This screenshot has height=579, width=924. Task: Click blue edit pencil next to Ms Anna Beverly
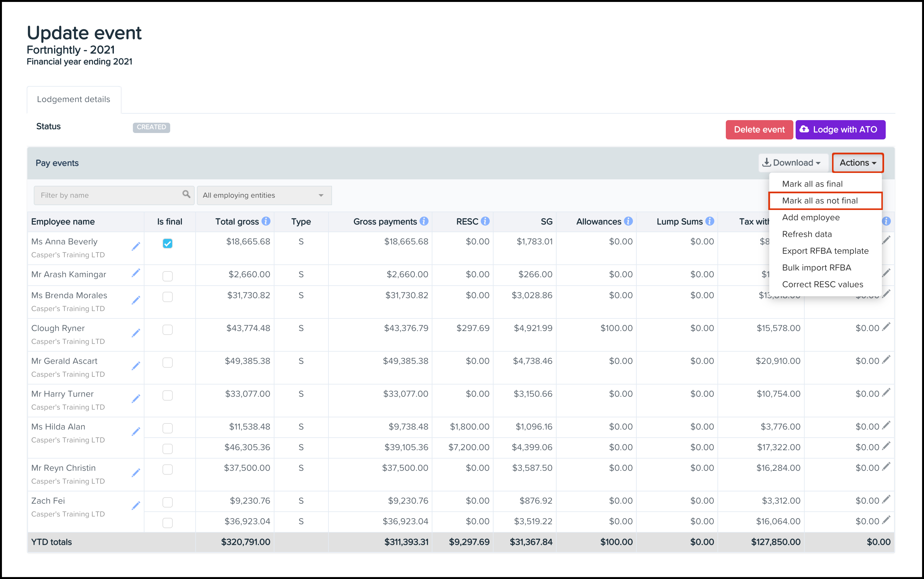click(x=136, y=246)
